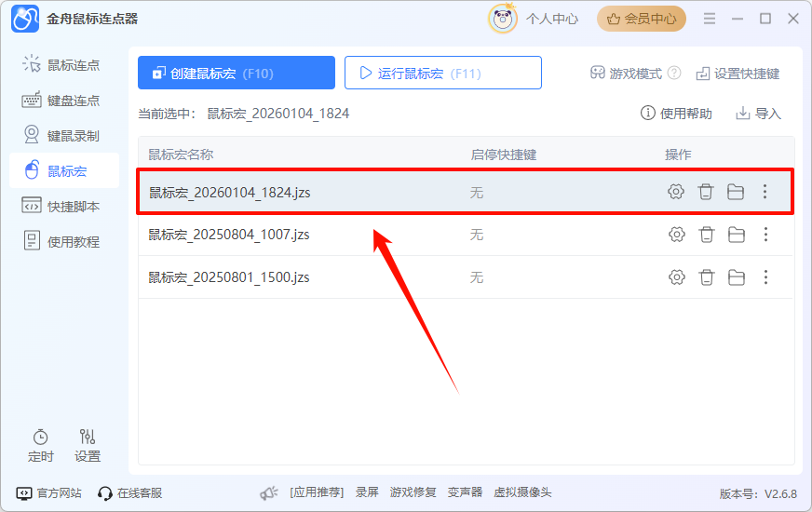The height and width of the screenshot is (512, 812).
Task: Open folder of 鼠标宏_20260104_1824.jzs
Action: (x=736, y=192)
